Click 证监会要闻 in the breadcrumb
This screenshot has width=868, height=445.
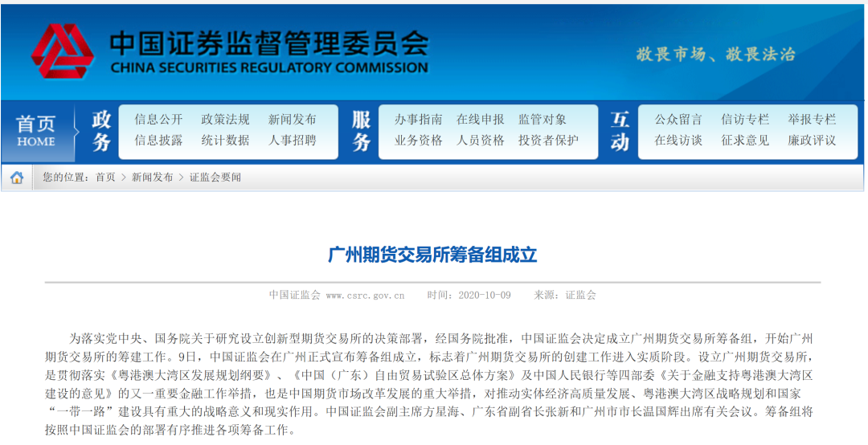point(215,178)
